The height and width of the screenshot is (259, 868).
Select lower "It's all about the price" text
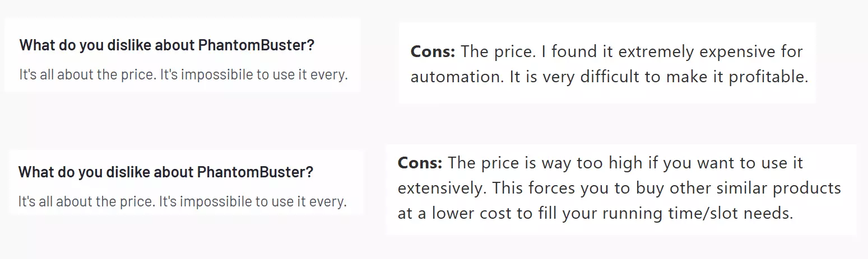pos(87,201)
